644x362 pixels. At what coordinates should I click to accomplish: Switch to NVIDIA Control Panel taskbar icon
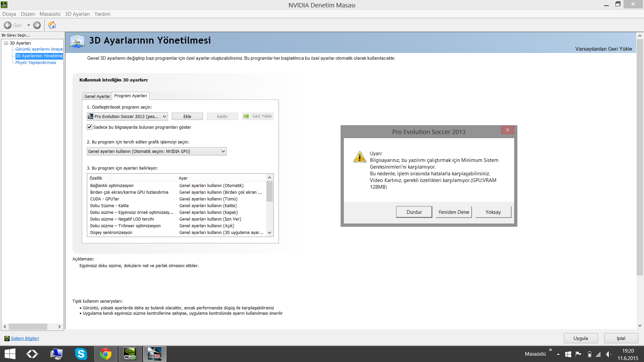[x=130, y=354]
